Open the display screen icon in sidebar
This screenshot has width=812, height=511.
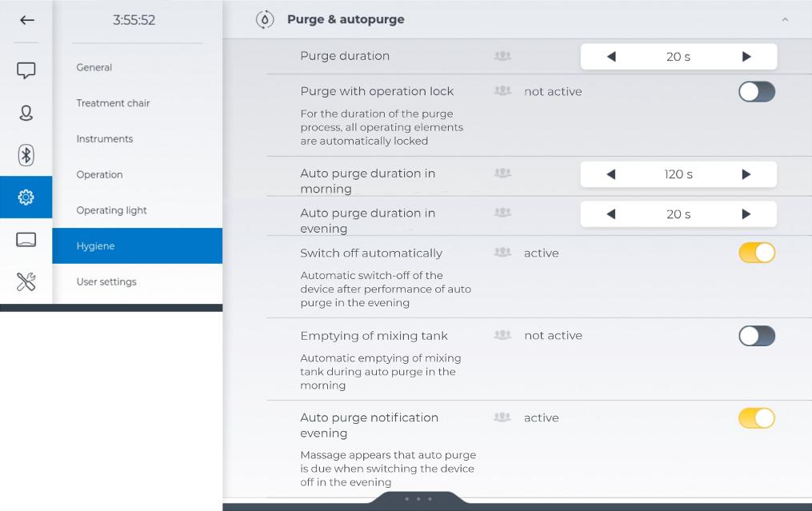tap(26, 239)
